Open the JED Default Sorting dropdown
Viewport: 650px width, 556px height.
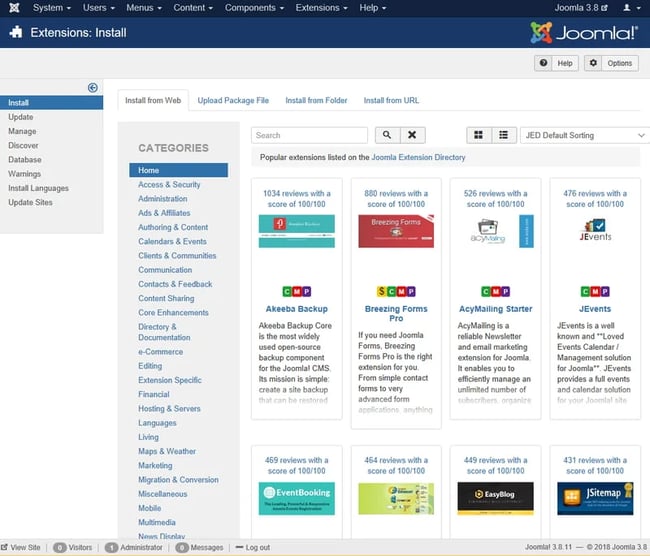(585, 135)
